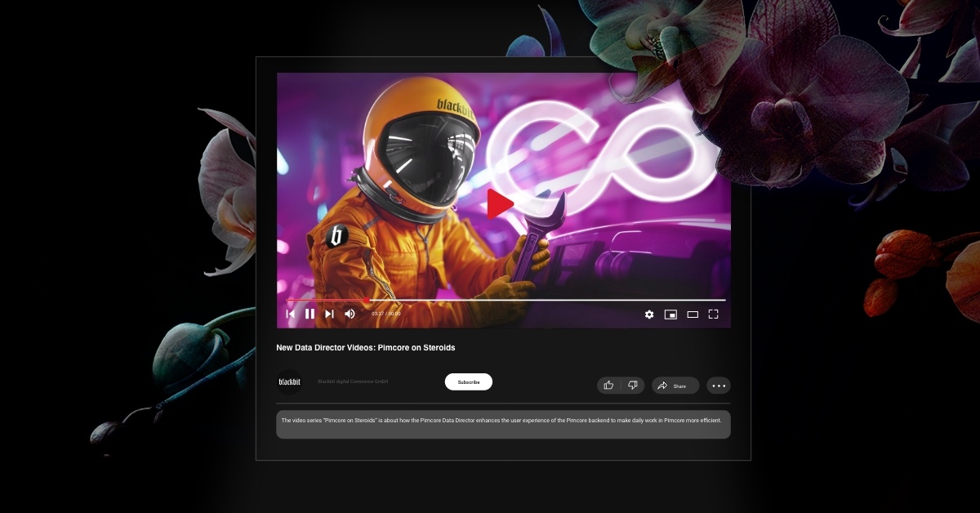
Task: Open the Blackbit digital Commerce channel name
Action: click(353, 381)
